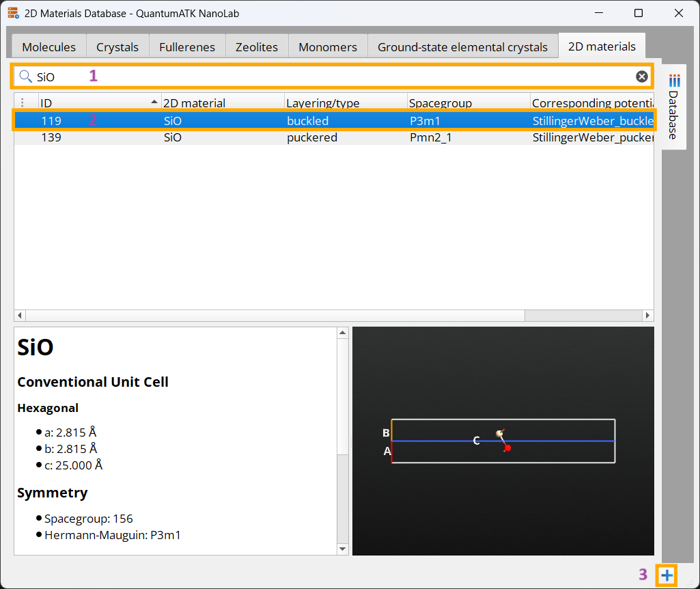This screenshot has width=700, height=589.
Task: Select the Monomers tab
Action: click(x=328, y=47)
